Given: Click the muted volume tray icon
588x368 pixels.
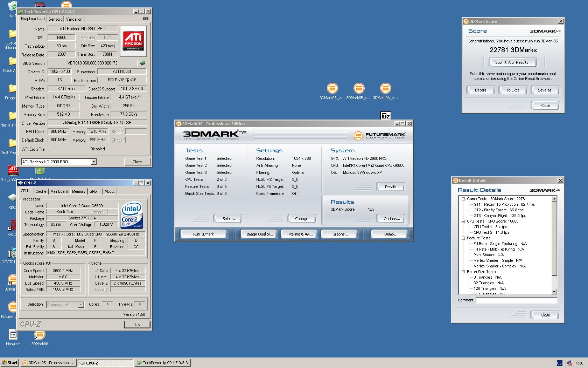Looking at the screenshot, I should (x=569, y=363).
